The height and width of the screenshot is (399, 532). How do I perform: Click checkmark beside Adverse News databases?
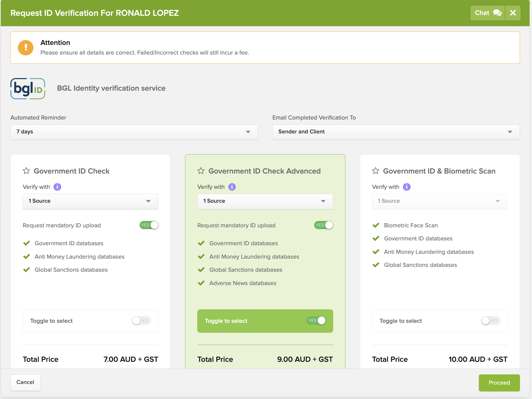tap(201, 283)
